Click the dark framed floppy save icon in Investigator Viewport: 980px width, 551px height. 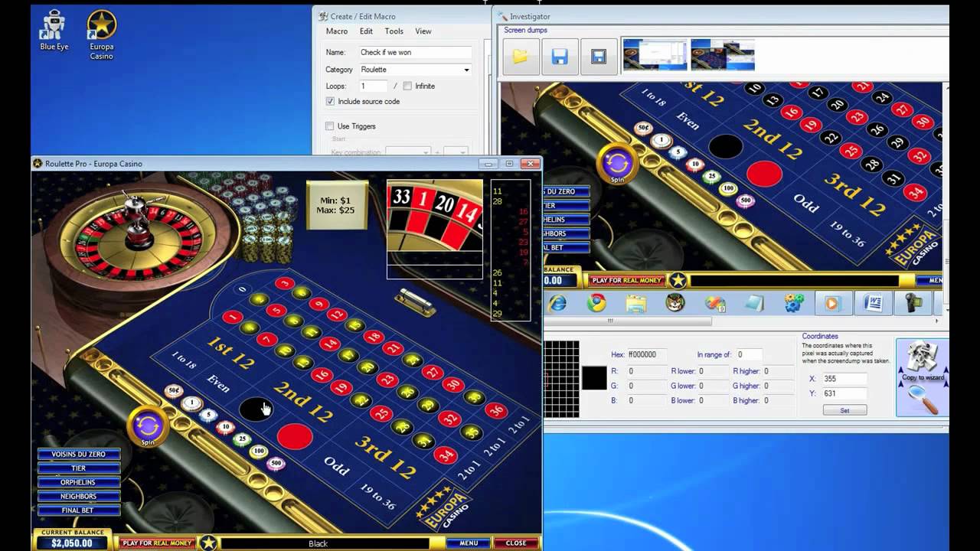click(599, 57)
